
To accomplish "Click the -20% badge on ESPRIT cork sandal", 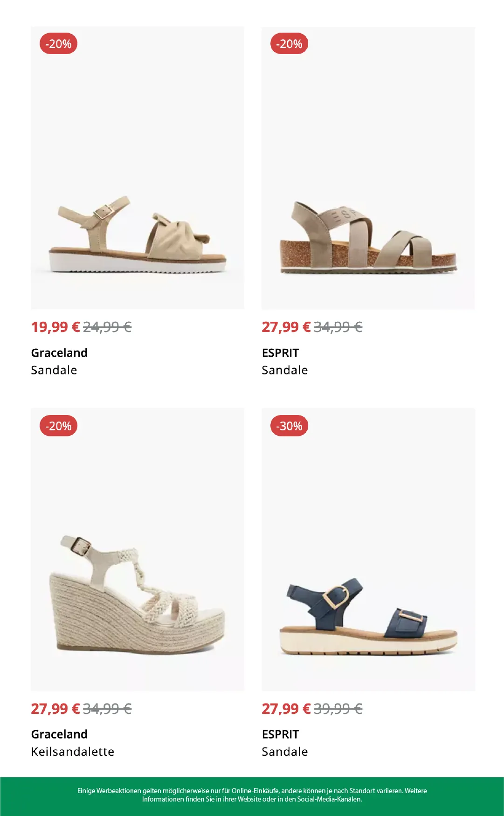I will (289, 44).
